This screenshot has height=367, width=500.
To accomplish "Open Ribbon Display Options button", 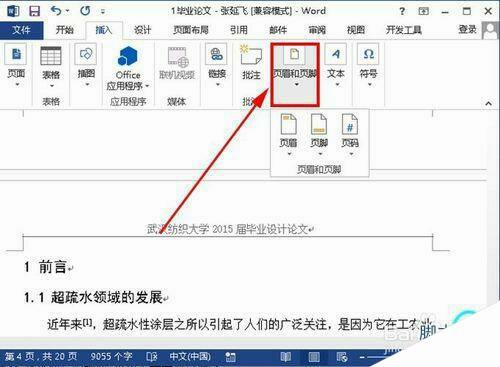I will click(x=423, y=11).
